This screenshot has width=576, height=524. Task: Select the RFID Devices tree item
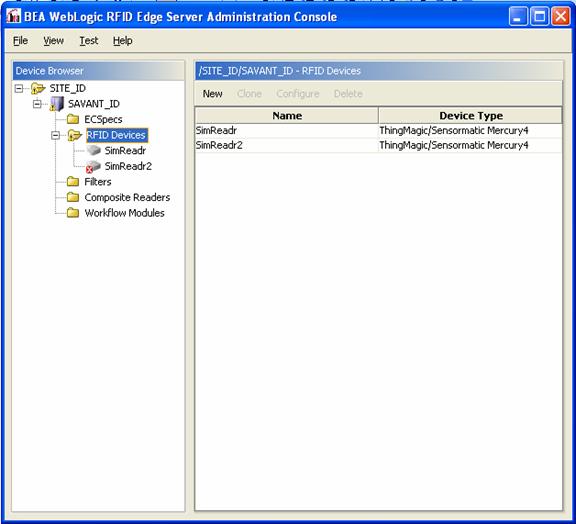[117, 135]
